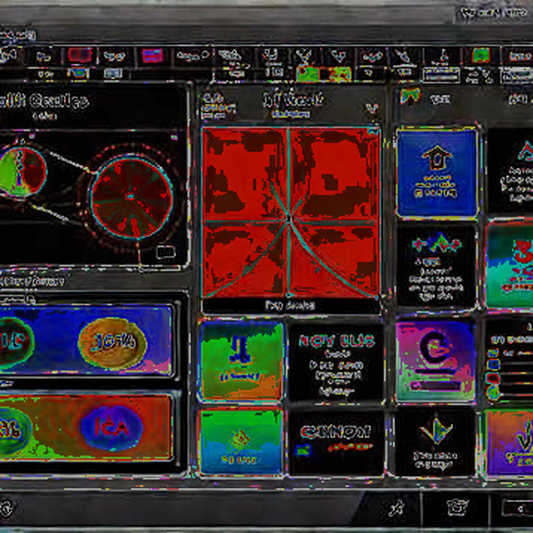Select the large dark red circular dial chart
Viewport: 533px width, 533px height.
[132, 197]
